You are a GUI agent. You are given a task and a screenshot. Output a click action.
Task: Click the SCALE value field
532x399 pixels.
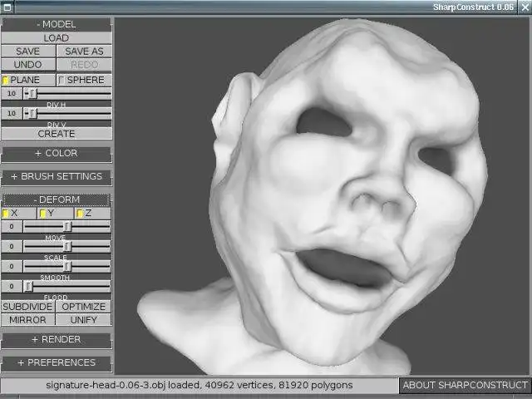[12, 247]
